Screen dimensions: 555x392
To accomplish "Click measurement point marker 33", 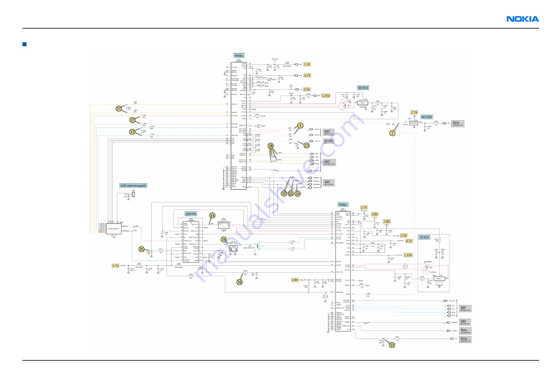I will [392, 345].
